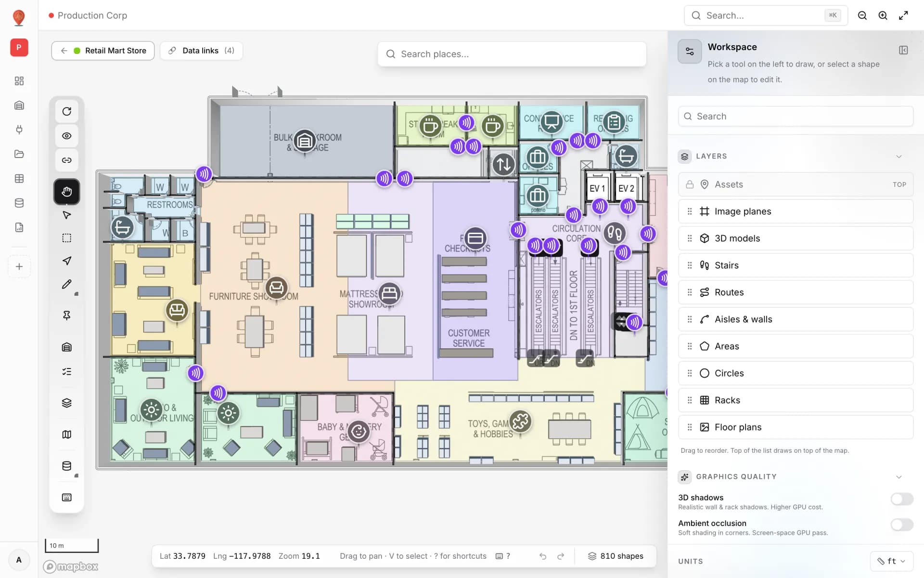Focus the Workspace layers Search field

(x=796, y=116)
